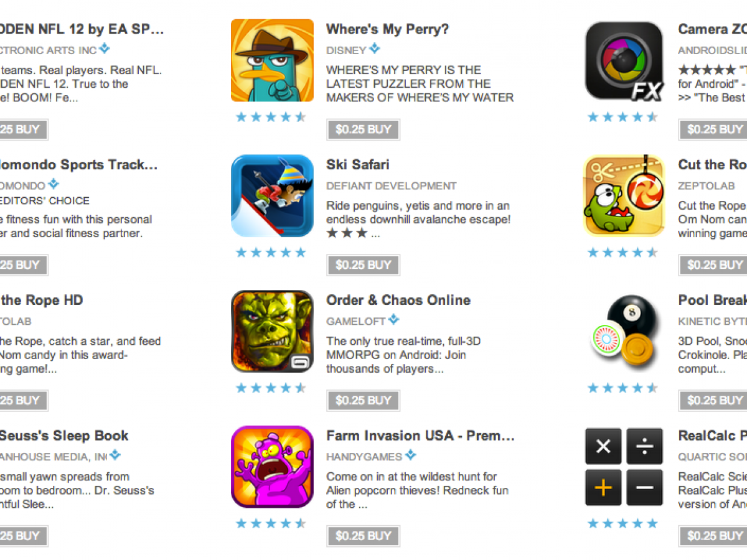Open the Where's My Perry? title link
Image resolution: width=747 pixels, height=560 pixels.
tap(387, 29)
